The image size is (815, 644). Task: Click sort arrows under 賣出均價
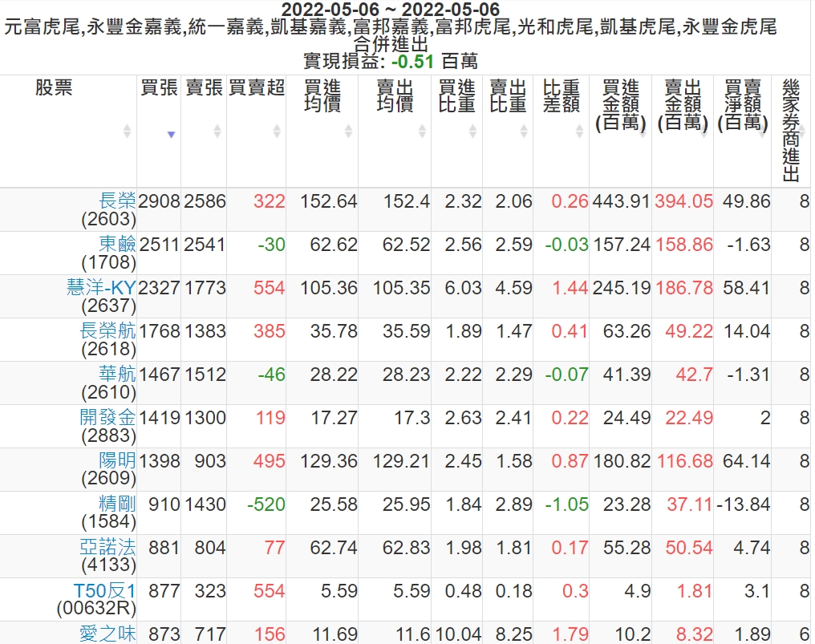[422, 131]
